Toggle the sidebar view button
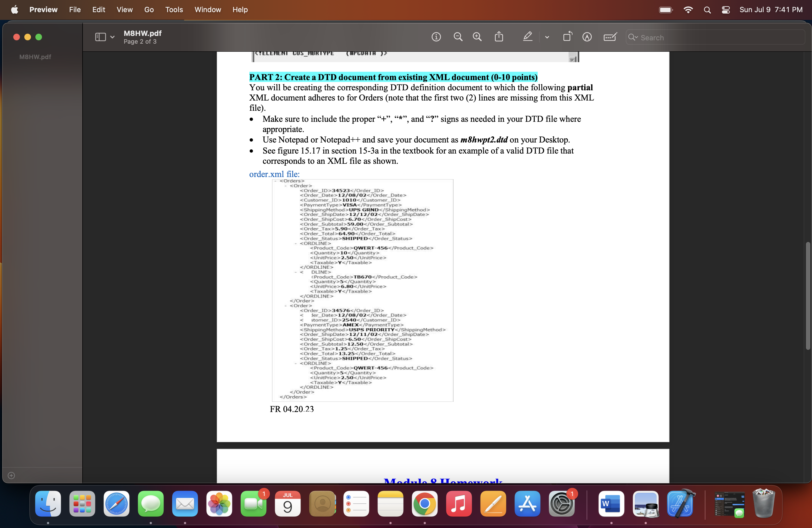Viewport: 812px width, 528px height. pyautogui.click(x=100, y=37)
